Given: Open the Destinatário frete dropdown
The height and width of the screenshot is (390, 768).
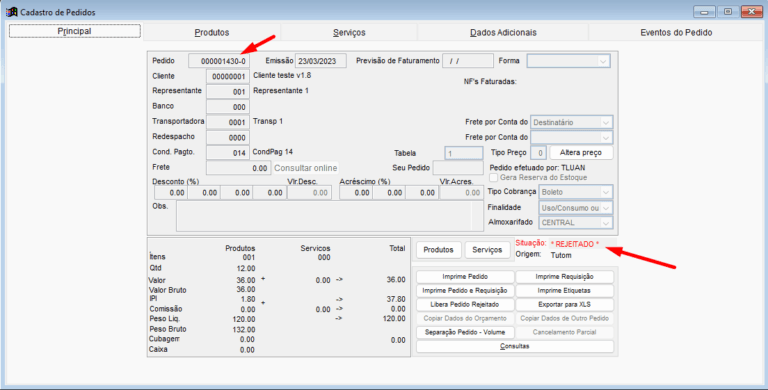Looking at the screenshot, I should pos(572,122).
